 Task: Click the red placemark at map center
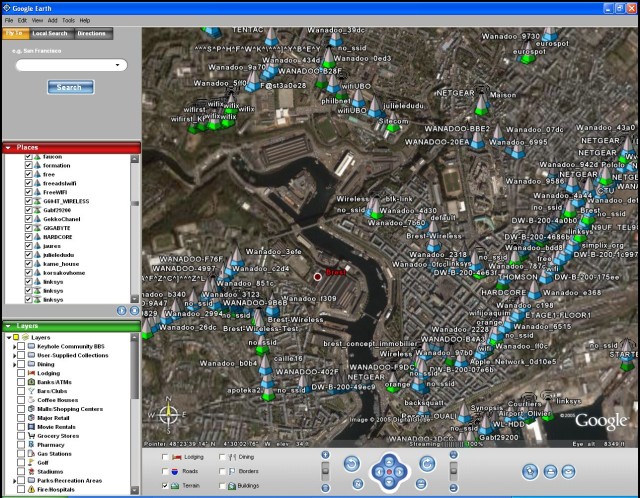coord(318,275)
